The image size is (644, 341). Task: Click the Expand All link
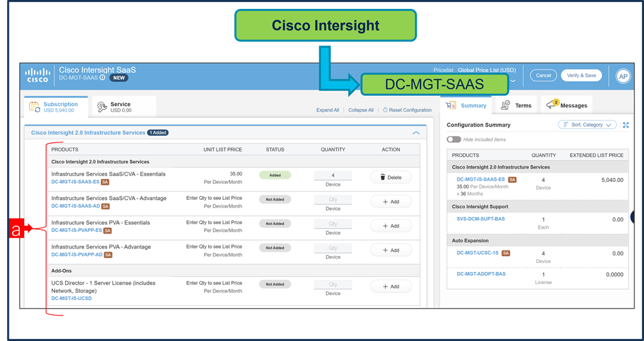point(328,110)
